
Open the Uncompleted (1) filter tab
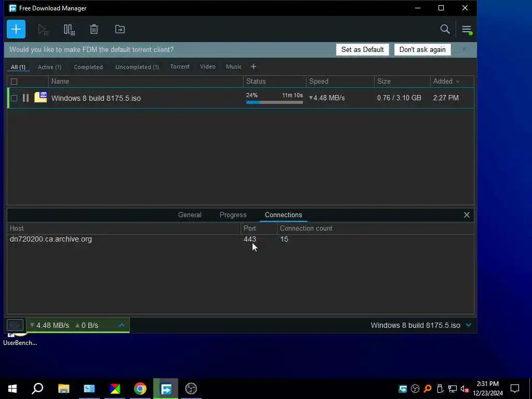pyautogui.click(x=137, y=67)
